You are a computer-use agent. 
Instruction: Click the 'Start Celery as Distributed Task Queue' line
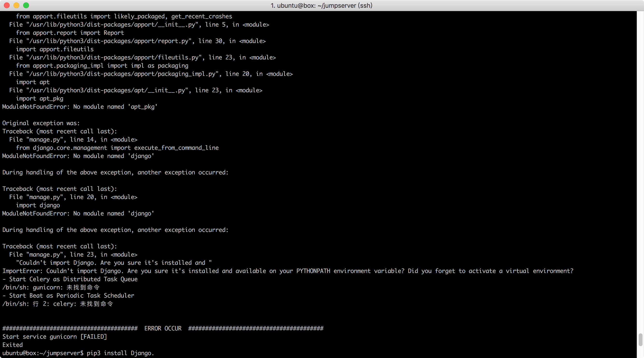point(70,279)
